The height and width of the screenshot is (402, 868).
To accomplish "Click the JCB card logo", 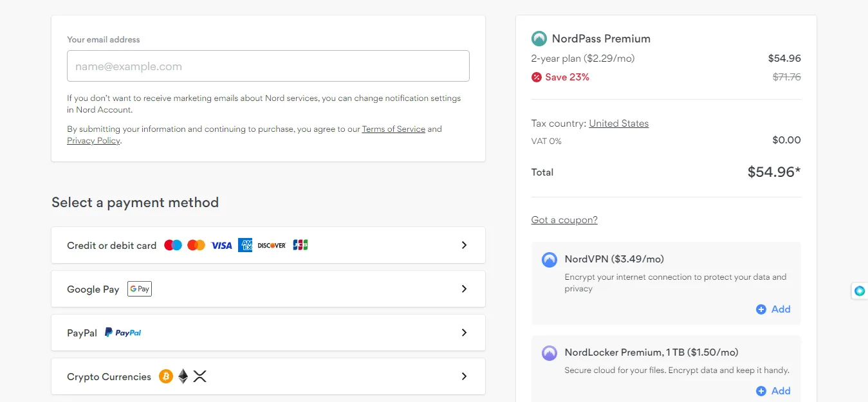I will pyautogui.click(x=300, y=245).
